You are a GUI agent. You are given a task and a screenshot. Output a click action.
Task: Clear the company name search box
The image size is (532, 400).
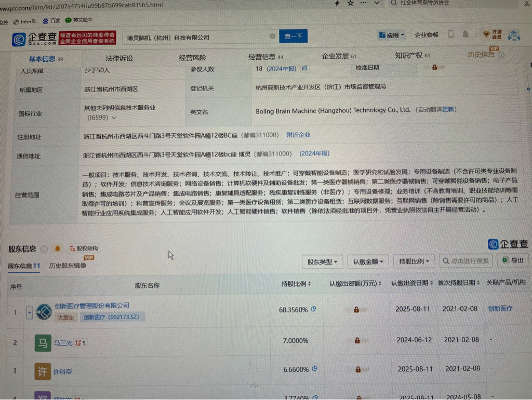pos(272,36)
